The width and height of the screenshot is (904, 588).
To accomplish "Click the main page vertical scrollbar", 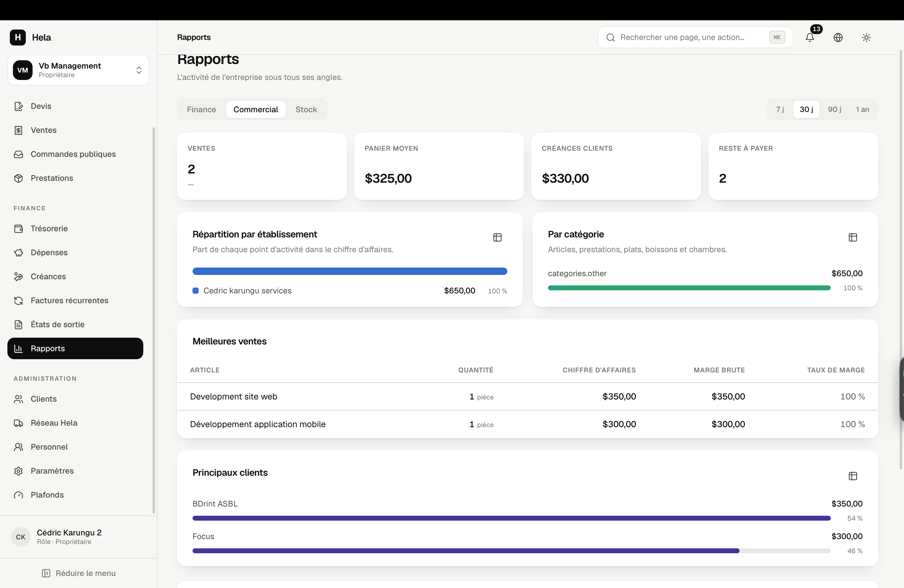I will click(x=901, y=260).
